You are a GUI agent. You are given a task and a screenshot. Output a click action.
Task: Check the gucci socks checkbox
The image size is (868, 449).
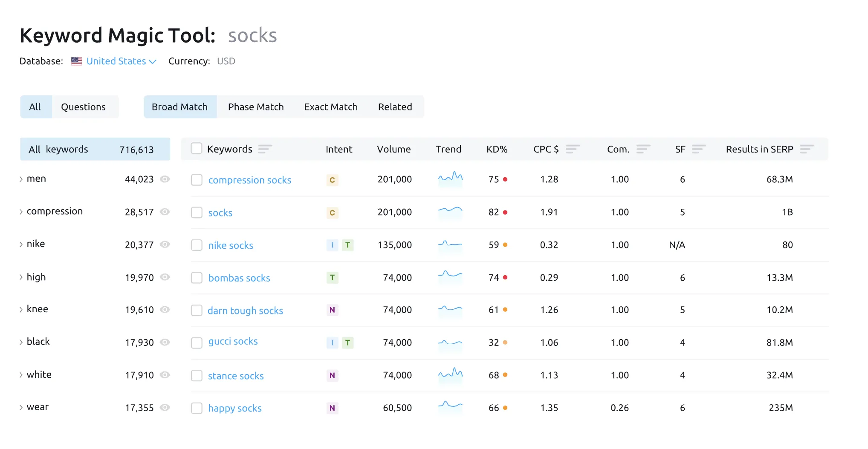point(197,343)
